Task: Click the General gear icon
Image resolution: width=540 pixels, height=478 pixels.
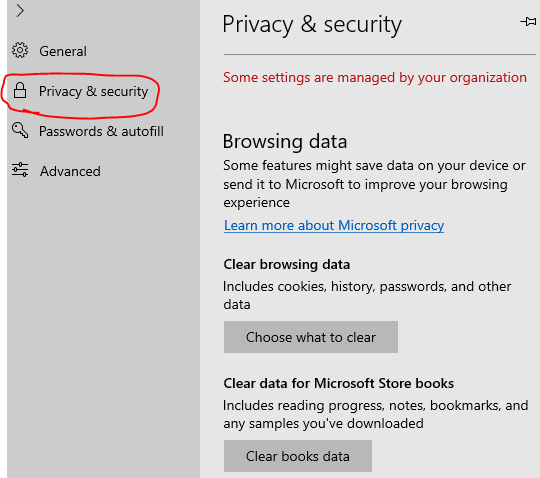Action: [x=20, y=50]
